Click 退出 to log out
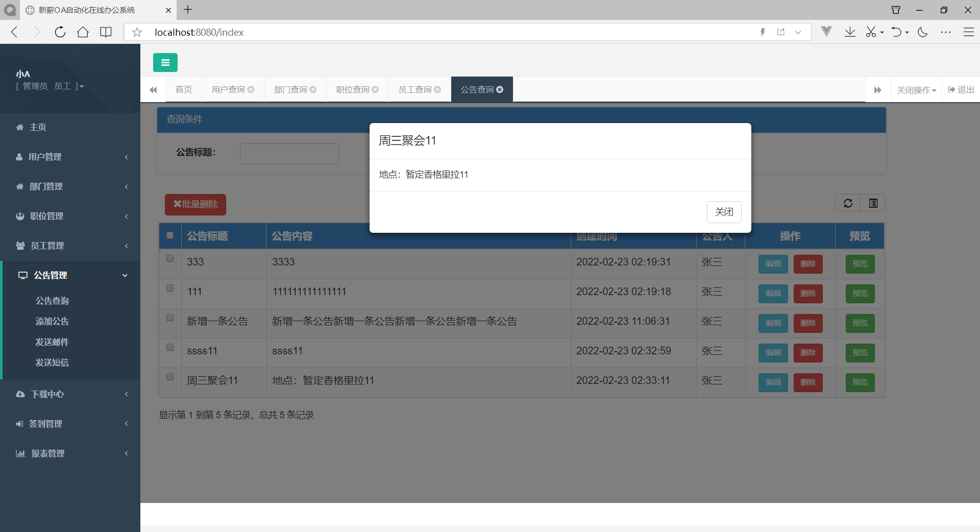The image size is (980, 532). point(961,90)
